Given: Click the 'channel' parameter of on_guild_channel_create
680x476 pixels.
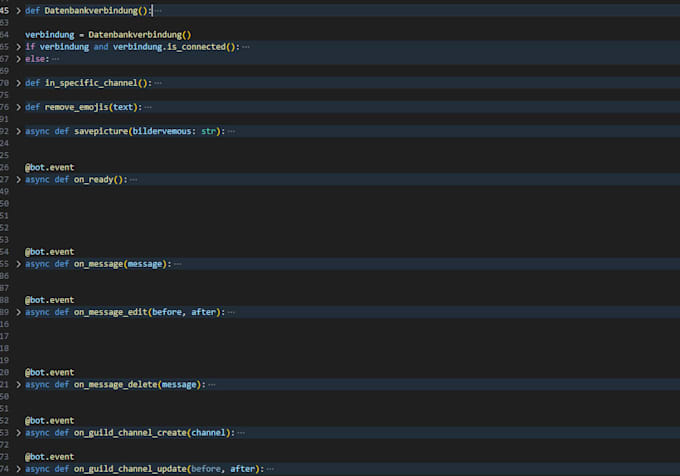Looking at the screenshot, I should [208, 433].
